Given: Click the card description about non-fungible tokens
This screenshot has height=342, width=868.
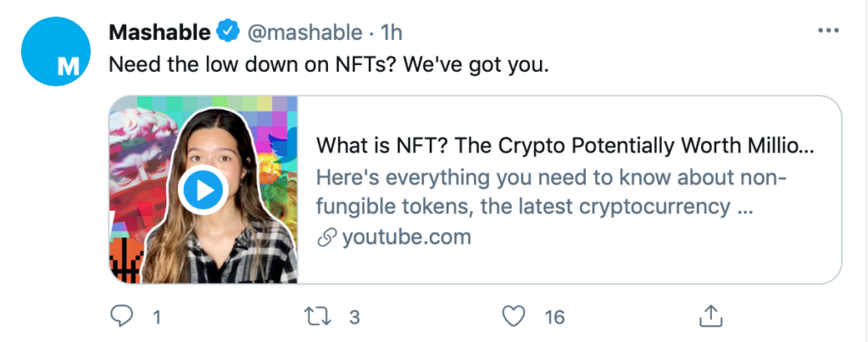Looking at the screenshot, I should point(551,192).
